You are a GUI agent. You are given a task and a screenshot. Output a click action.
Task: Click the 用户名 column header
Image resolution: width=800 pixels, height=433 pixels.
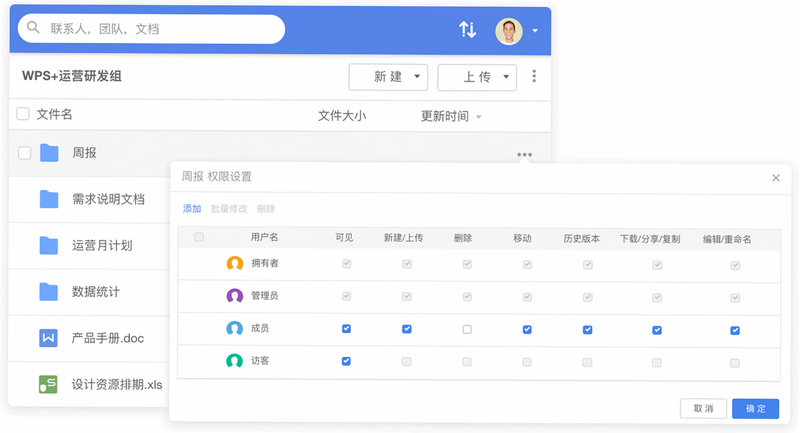(264, 237)
